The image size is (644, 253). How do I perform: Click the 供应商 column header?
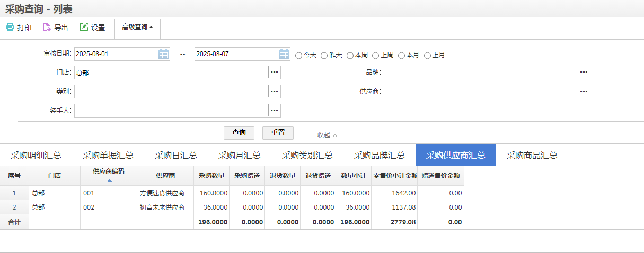coord(165,176)
